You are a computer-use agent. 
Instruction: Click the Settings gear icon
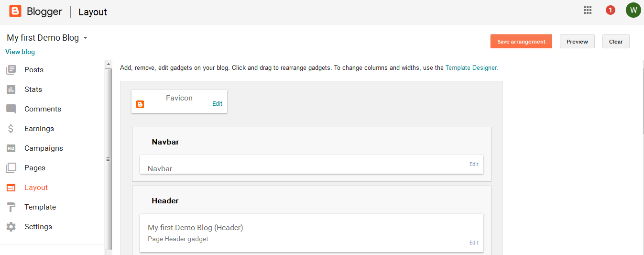[11, 227]
